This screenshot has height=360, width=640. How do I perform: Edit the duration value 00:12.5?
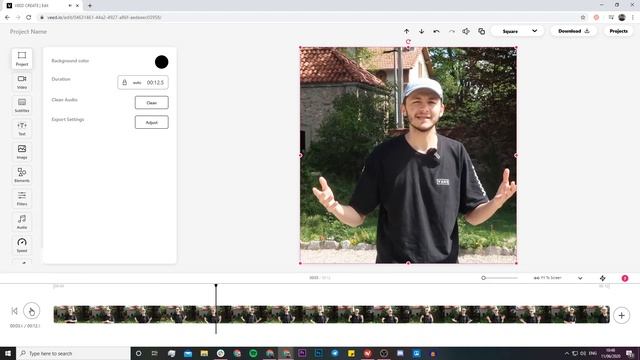[156, 82]
